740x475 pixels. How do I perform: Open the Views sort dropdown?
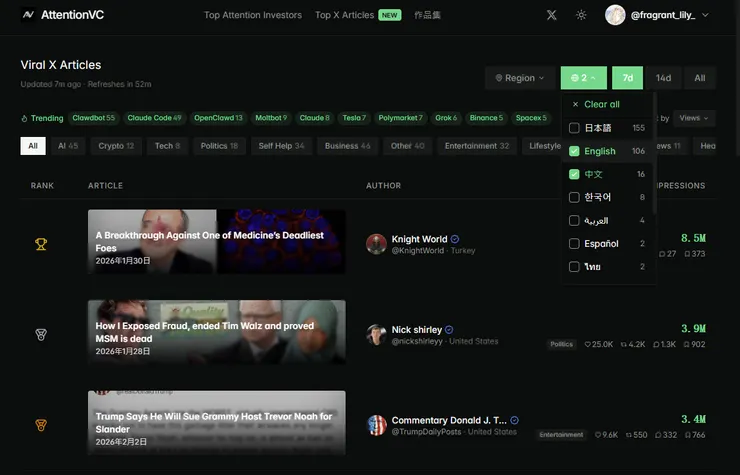tap(694, 118)
